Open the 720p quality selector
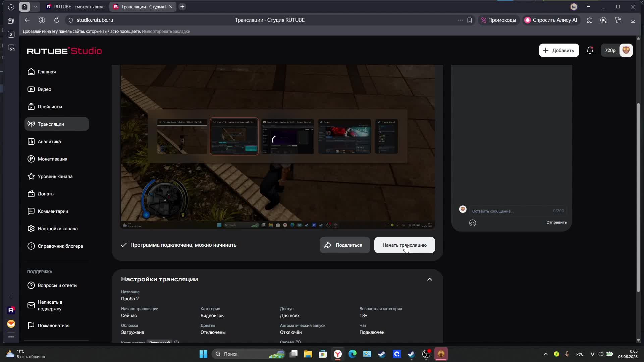The image size is (644, 362). (x=610, y=50)
